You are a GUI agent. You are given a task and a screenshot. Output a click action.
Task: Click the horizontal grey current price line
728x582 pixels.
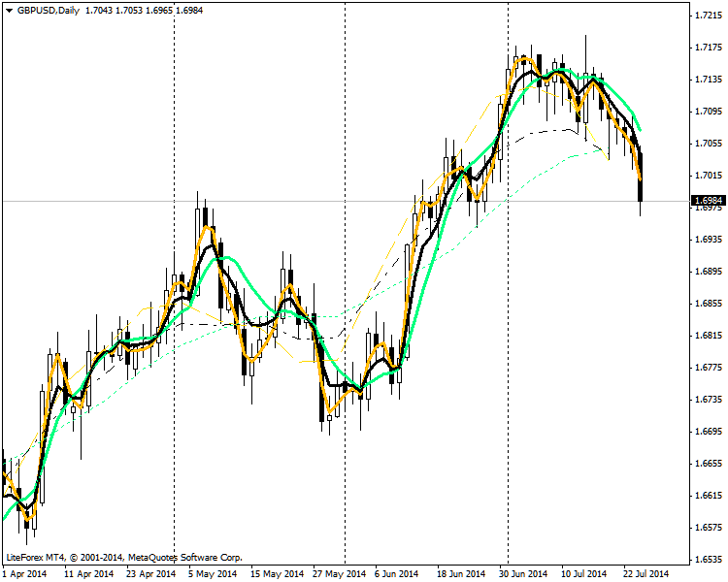pos(291,201)
